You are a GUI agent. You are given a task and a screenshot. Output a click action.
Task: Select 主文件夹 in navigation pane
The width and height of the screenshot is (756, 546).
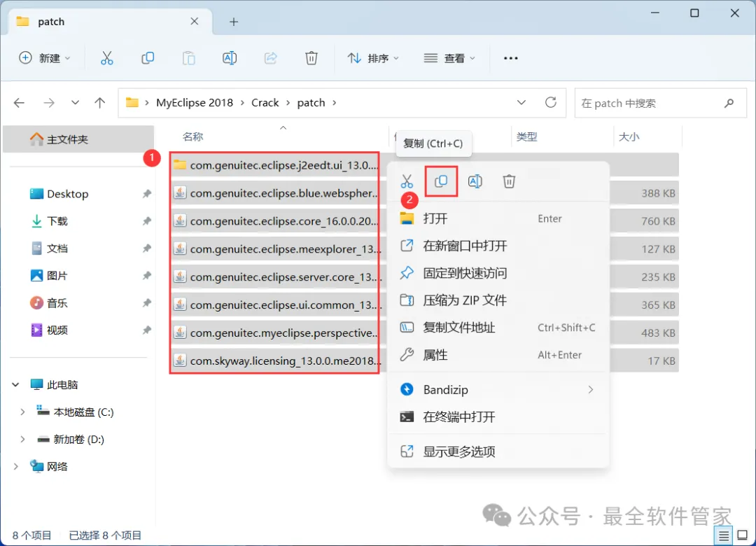pyautogui.click(x=78, y=139)
